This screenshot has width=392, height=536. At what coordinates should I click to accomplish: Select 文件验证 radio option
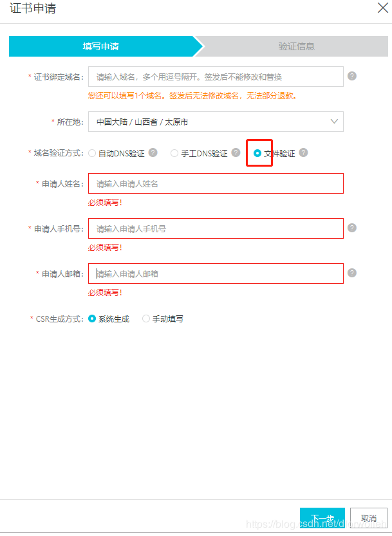pos(257,153)
